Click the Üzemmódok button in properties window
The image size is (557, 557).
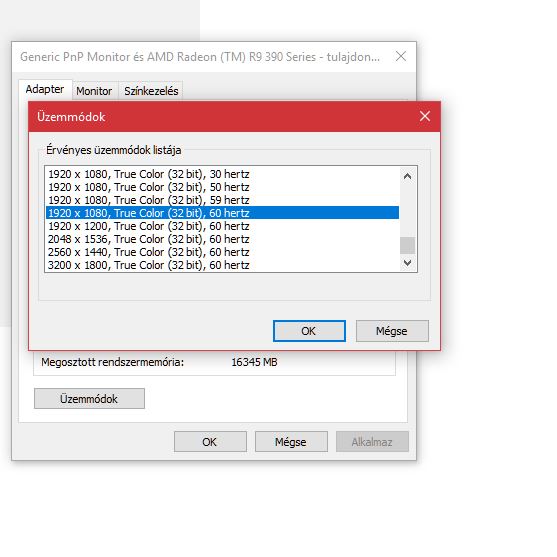pyautogui.click(x=89, y=399)
